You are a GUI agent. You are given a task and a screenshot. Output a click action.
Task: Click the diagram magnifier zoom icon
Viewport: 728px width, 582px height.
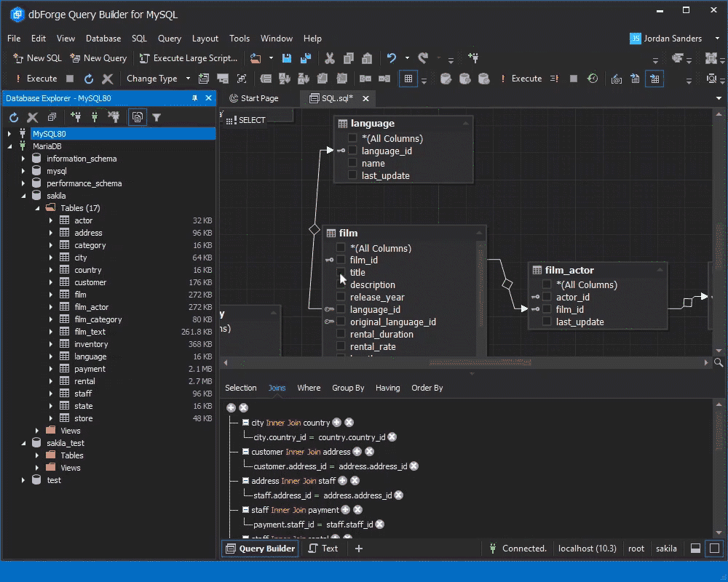[x=719, y=362]
